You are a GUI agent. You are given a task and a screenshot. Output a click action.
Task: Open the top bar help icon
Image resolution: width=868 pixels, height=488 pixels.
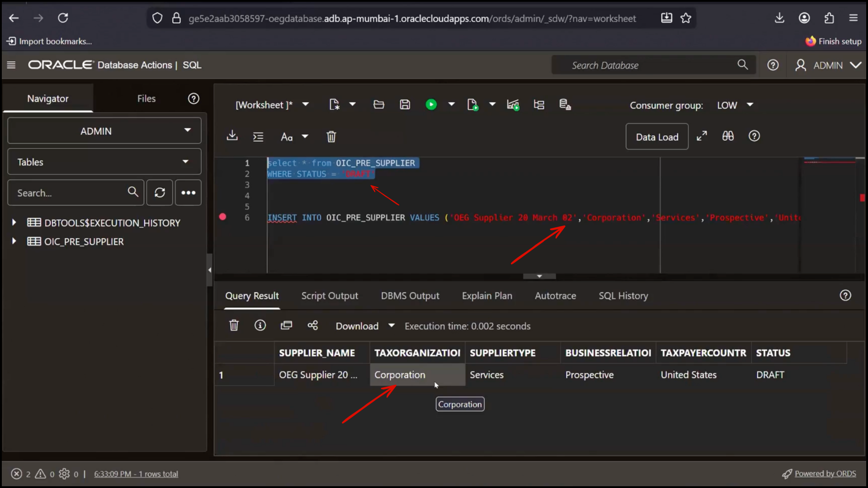click(x=773, y=65)
